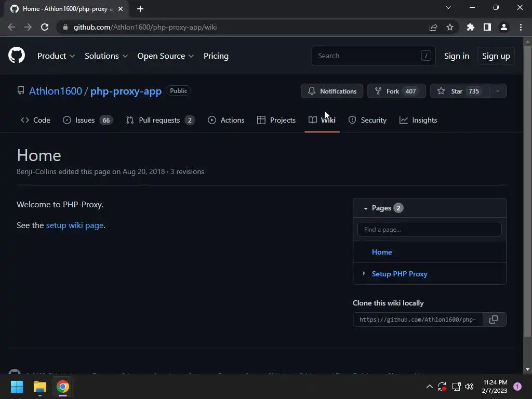
Task: Click the repository icon beside Athlon1600
Action: (21, 90)
